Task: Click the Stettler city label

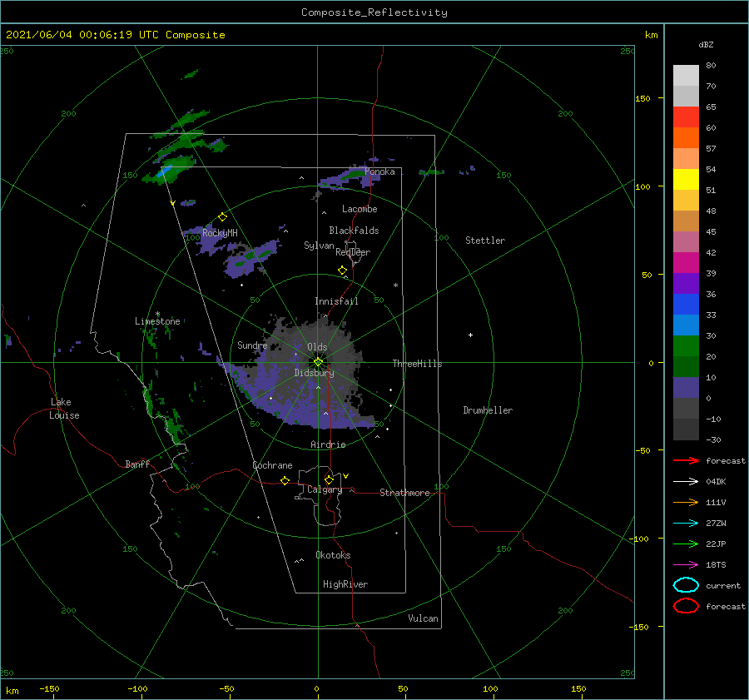Action: tap(485, 241)
